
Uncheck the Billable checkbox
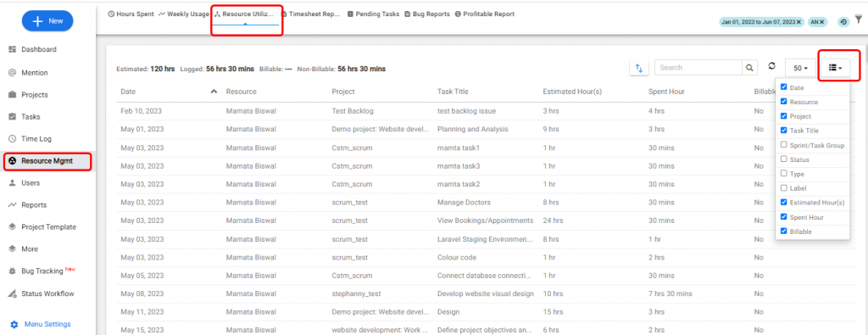click(784, 231)
